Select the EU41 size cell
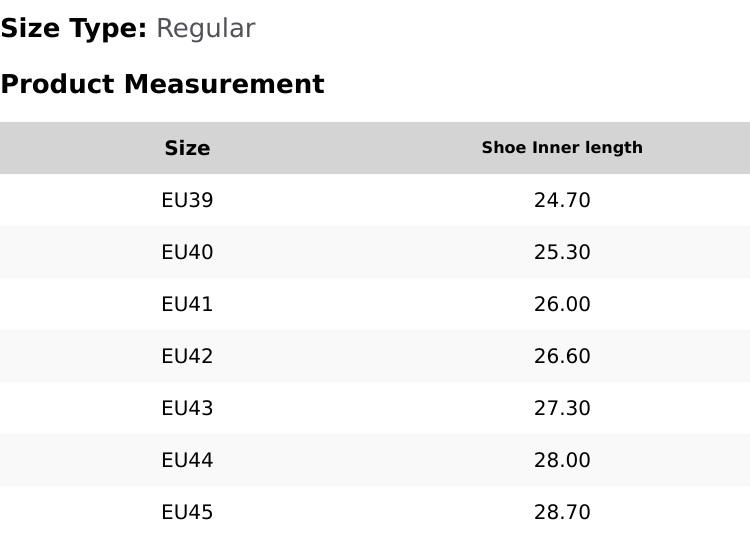 click(187, 304)
